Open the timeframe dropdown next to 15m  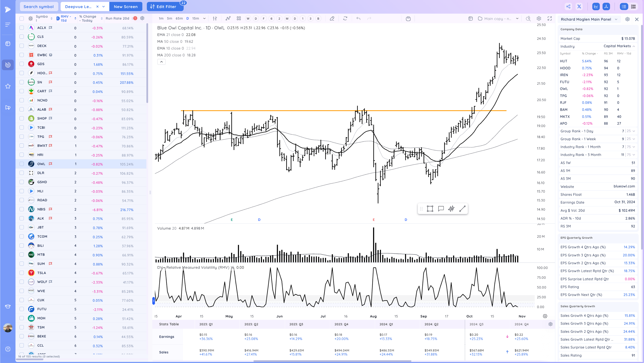click(204, 19)
